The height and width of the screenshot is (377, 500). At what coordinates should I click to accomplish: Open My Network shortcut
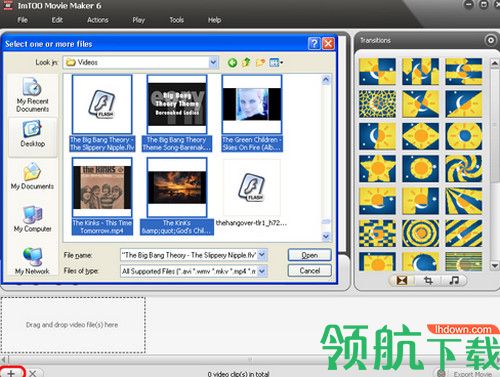pyautogui.click(x=32, y=261)
